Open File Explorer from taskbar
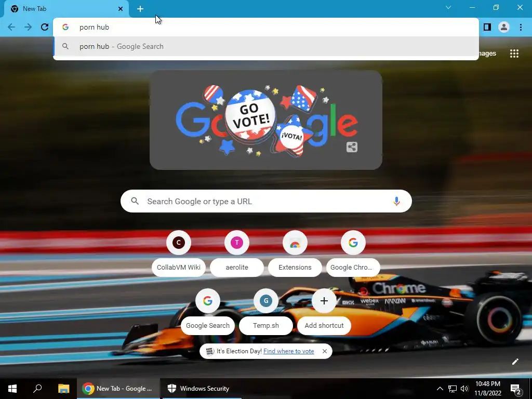This screenshot has height=399, width=532. pos(63,389)
